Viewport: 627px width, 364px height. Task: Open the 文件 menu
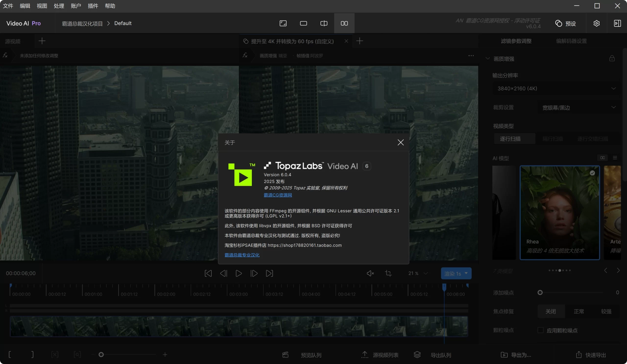[8, 6]
